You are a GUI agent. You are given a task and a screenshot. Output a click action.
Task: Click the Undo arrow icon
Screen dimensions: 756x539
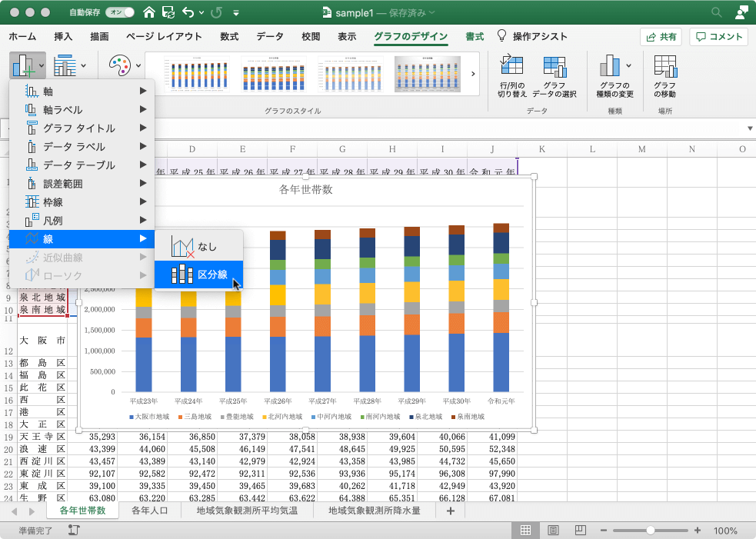(189, 12)
